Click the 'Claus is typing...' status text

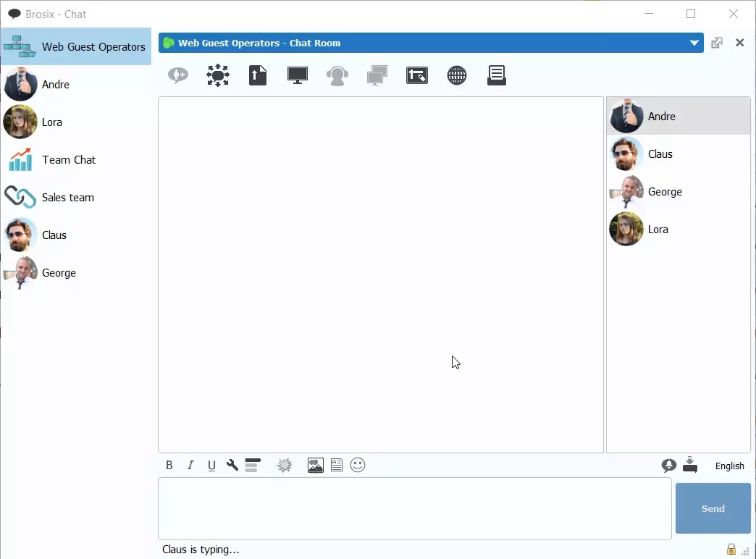click(201, 550)
